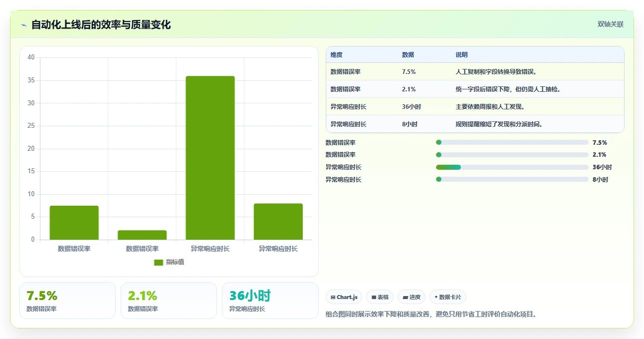This screenshot has height=339, width=644.
Task: Click the note 人工复制和字段转换导致错误。
Action: coord(496,72)
